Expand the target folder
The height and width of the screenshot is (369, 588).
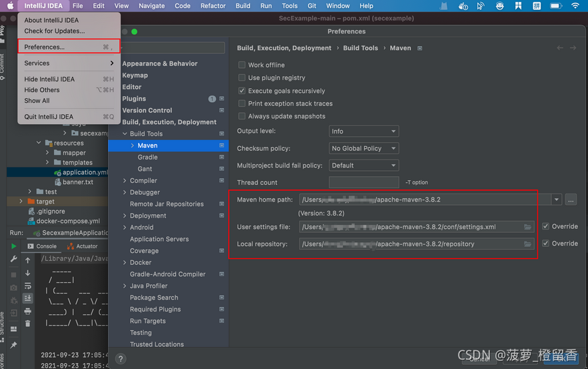(21, 202)
